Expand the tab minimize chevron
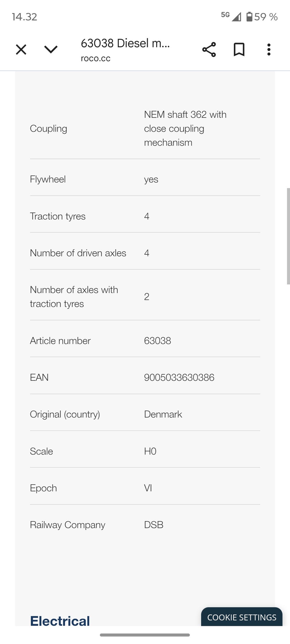This screenshot has width=290, height=644. (51, 50)
